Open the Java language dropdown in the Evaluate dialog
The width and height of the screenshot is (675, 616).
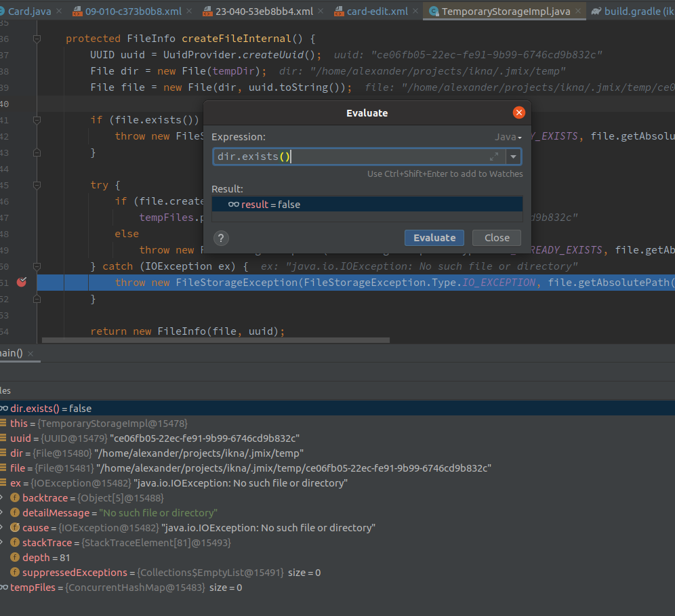508,136
